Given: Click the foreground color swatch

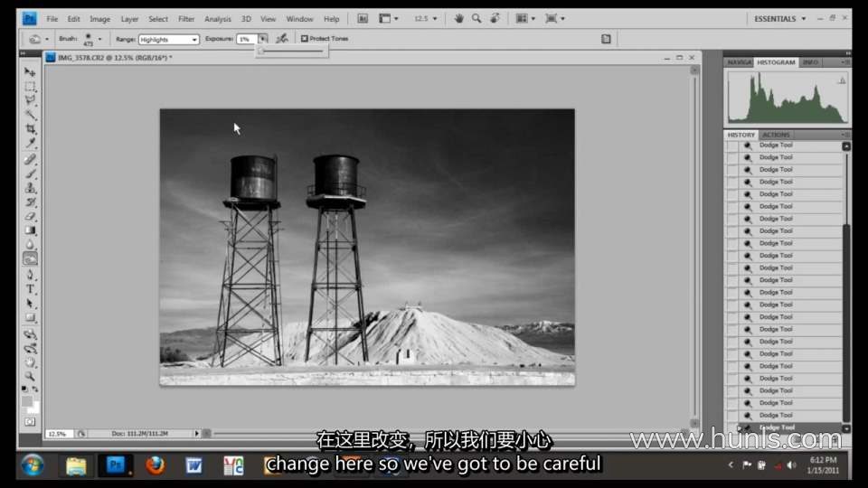Looking at the screenshot, I should click(27, 401).
